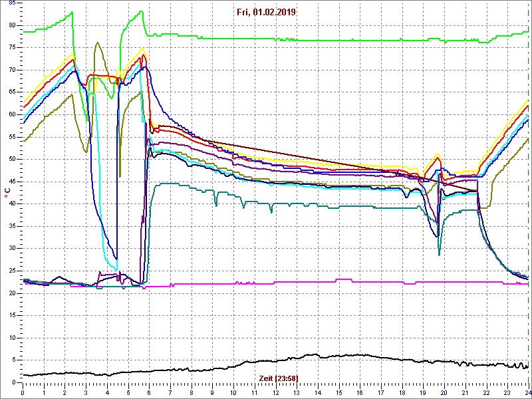Select the 30 value on temperature axis
This screenshot has height=399, width=532.
(x=11, y=248)
